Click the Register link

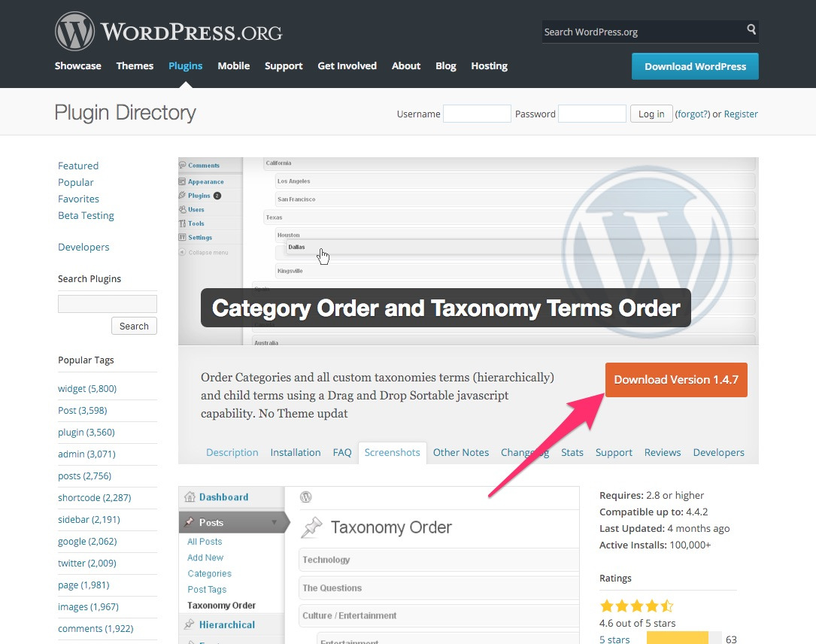pos(741,114)
